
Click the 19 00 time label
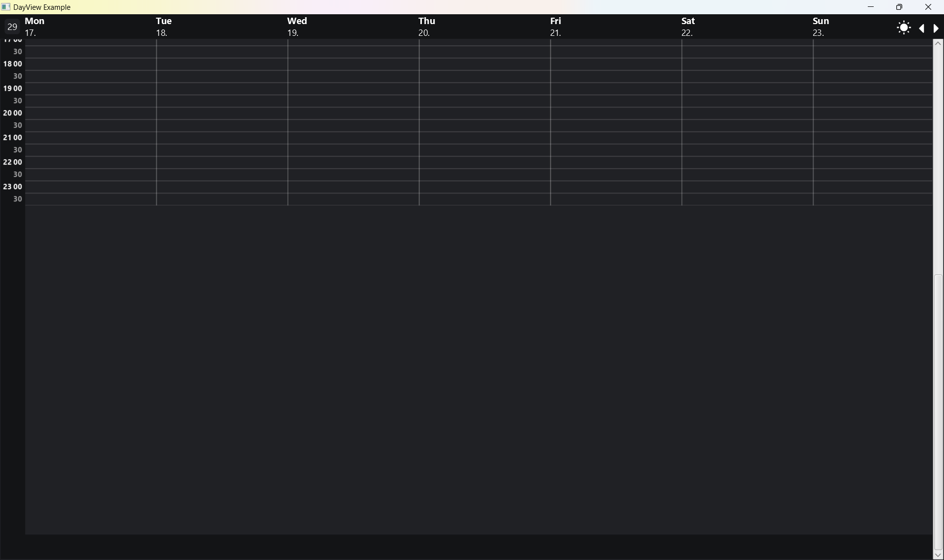click(x=13, y=88)
